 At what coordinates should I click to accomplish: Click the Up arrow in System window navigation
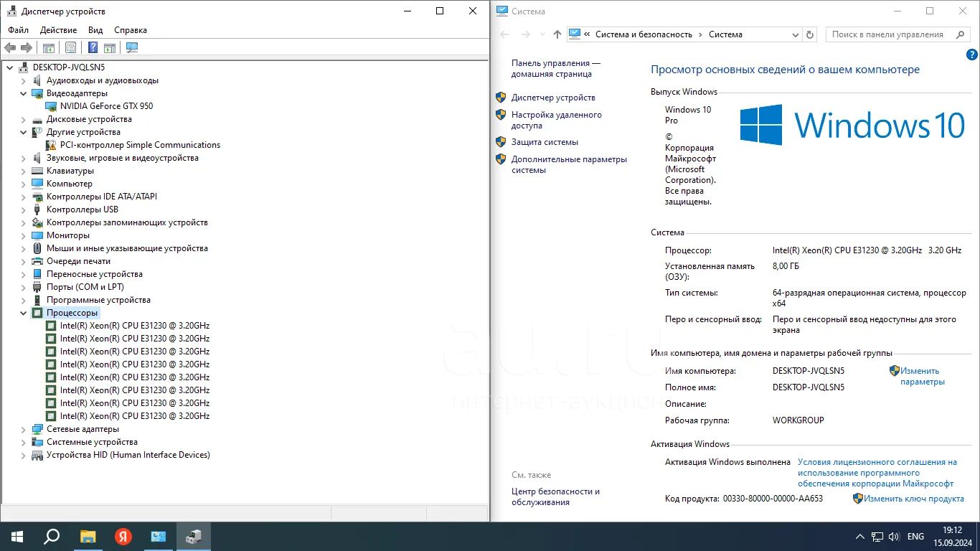[x=557, y=34]
